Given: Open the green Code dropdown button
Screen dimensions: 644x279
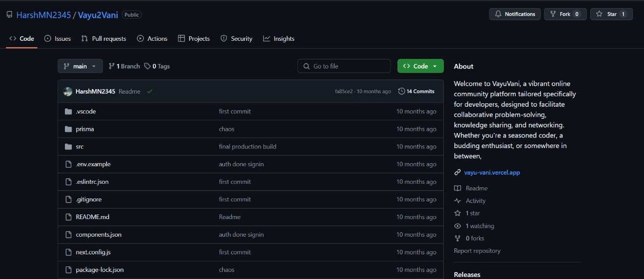Looking at the screenshot, I should tap(421, 66).
